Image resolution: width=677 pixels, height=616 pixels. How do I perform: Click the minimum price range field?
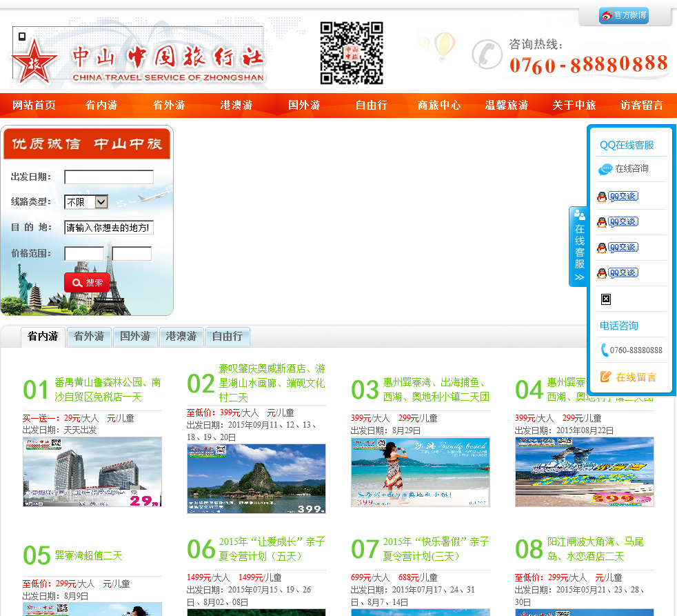point(84,254)
